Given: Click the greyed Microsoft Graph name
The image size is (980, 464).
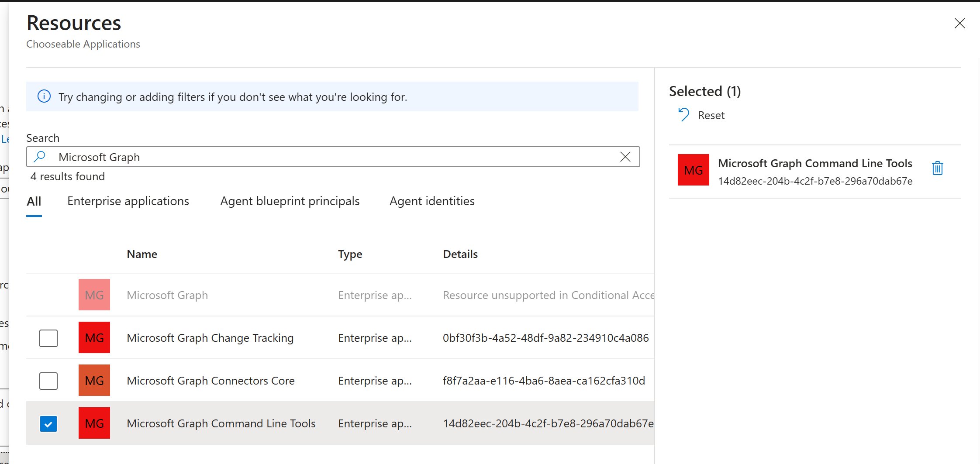Looking at the screenshot, I should [167, 295].
